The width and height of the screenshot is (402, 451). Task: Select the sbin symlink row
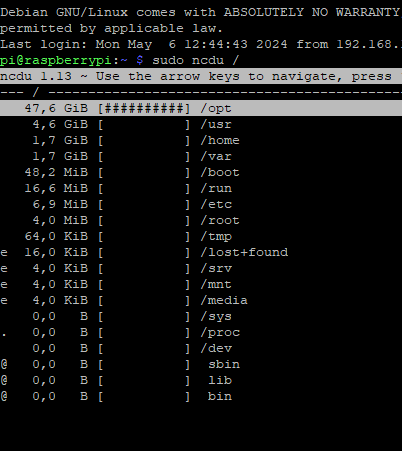(x=201, y=364)
